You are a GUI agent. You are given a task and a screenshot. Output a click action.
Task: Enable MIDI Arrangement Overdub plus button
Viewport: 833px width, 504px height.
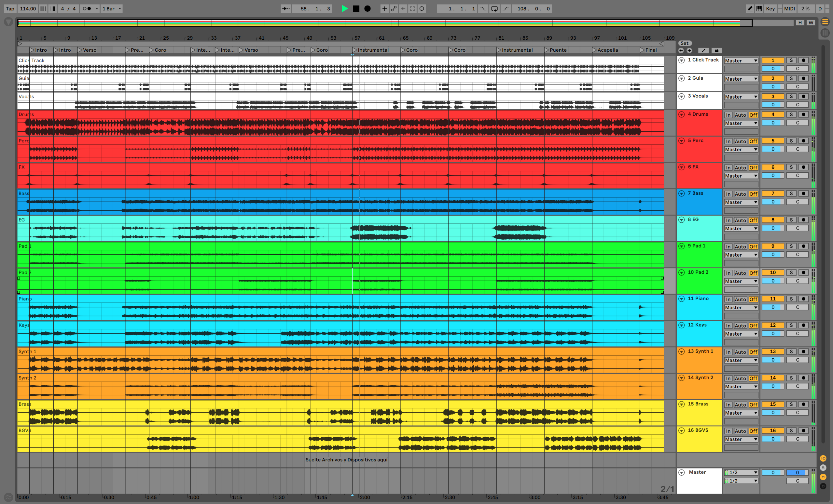(384, 9)
